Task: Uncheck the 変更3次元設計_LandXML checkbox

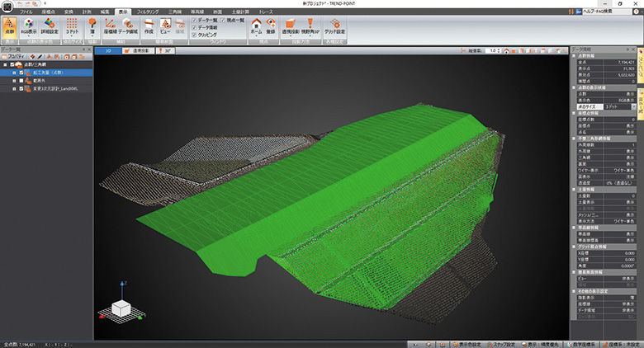Action: [21, 88]
